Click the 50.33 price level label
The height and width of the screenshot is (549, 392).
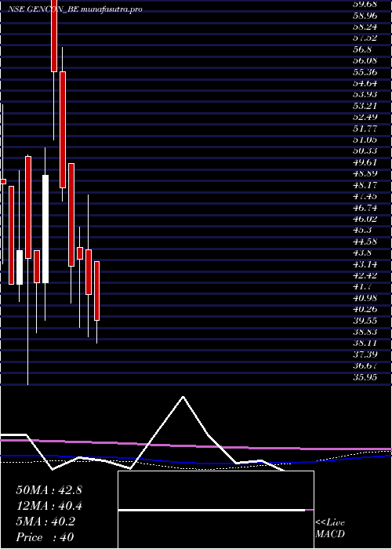365,151
